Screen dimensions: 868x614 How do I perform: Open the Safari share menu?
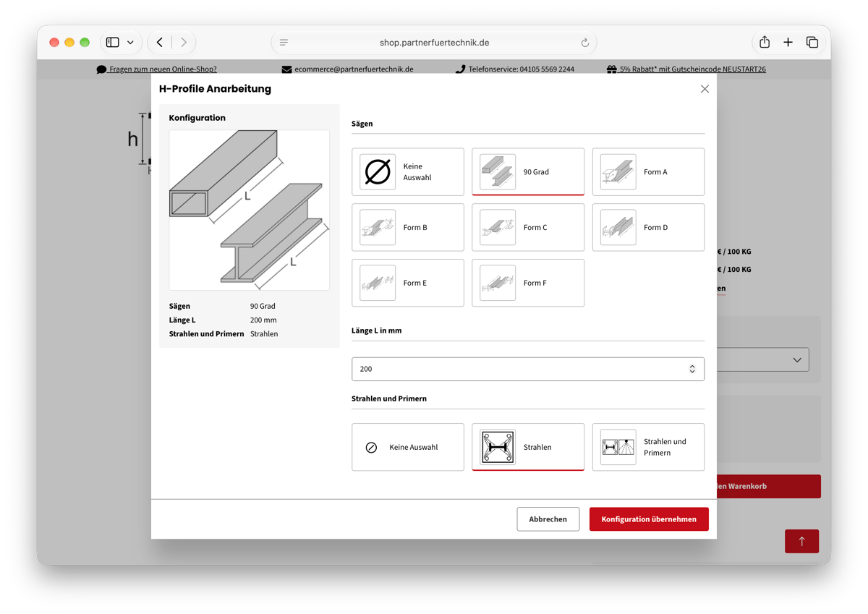pyautogui.click(x=765, y=42)
